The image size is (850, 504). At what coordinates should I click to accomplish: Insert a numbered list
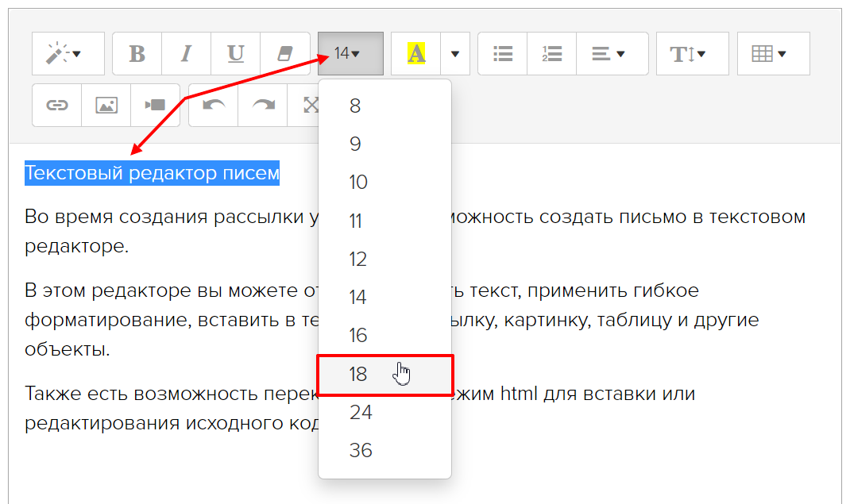551,54
